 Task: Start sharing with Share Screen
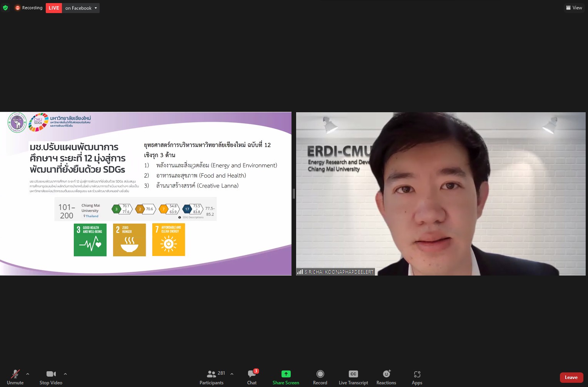[x=286, y=377]
